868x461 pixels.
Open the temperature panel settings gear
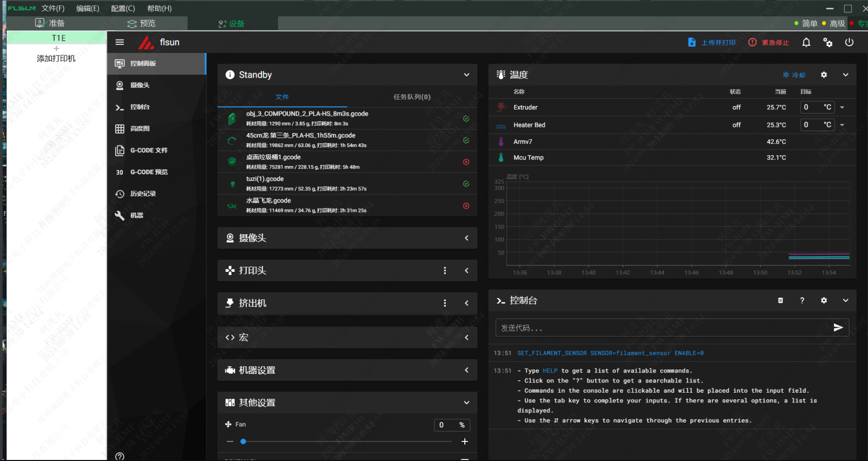pos(824,75)
